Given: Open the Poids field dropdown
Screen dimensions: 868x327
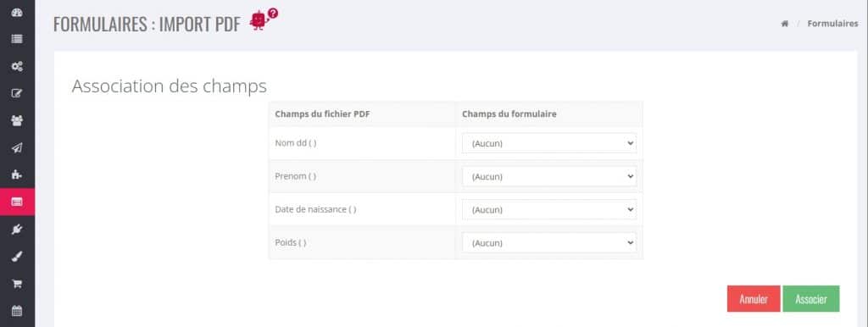Looking at the screenshot, I should click(x=549, y=243).
